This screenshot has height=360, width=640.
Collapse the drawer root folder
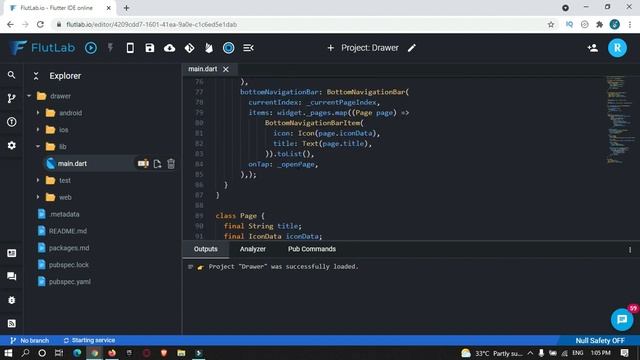[x=29, y=96]
